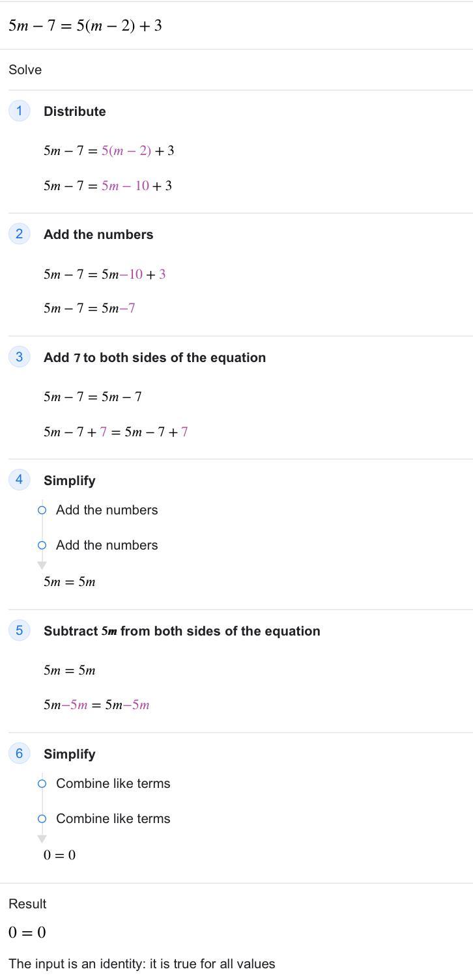Click the step 2 number badge

point(19,234)
